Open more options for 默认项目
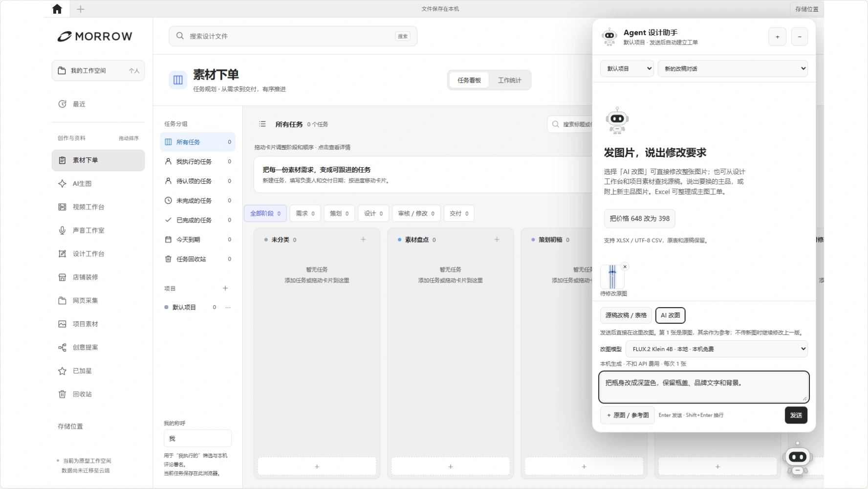Viewport: 868px width, 489px height. pyautogui.click(x=228, y=308)
